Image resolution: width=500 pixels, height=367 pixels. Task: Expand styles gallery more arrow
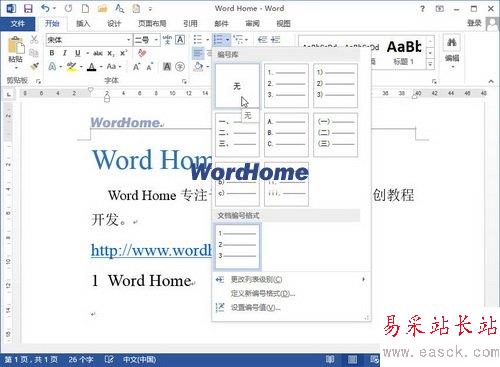(x=430, y=64)
